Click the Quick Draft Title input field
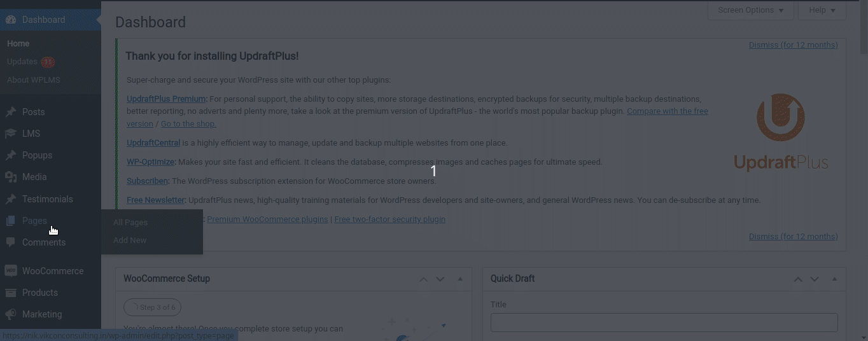 664,322
